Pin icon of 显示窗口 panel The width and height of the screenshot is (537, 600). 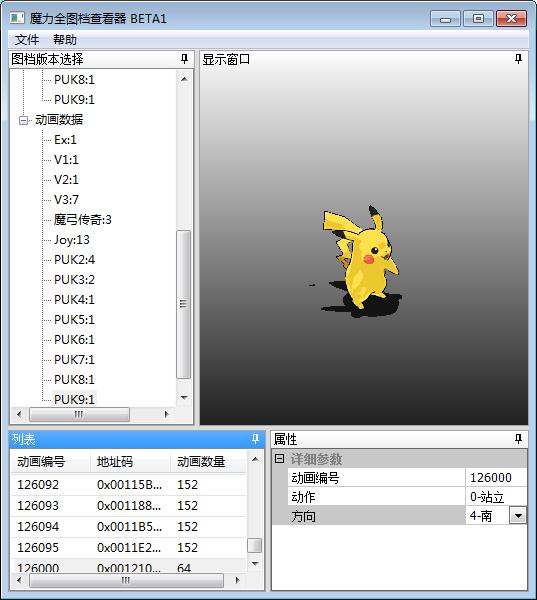point(518,59)
